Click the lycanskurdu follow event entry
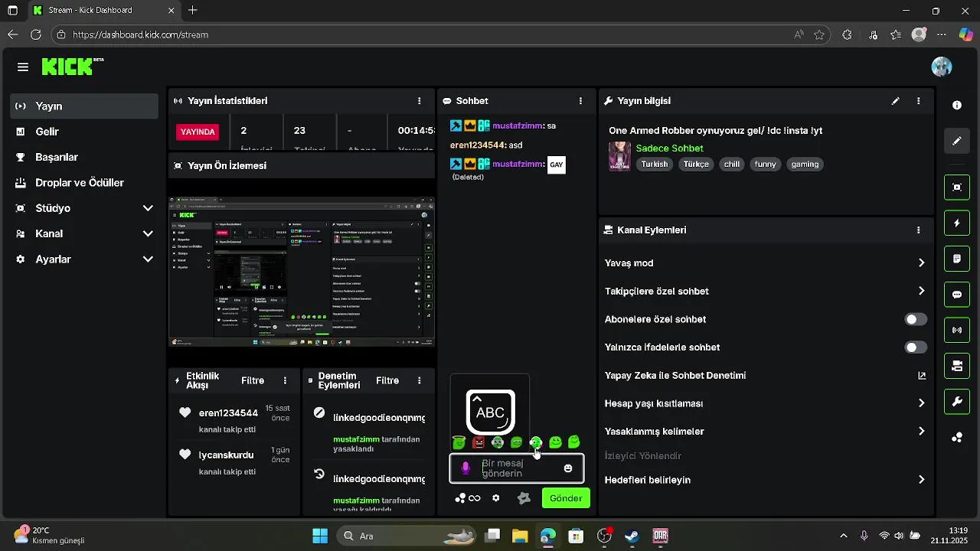The width and height of the screenshot is (980, 551). click(x=234, y=462)
